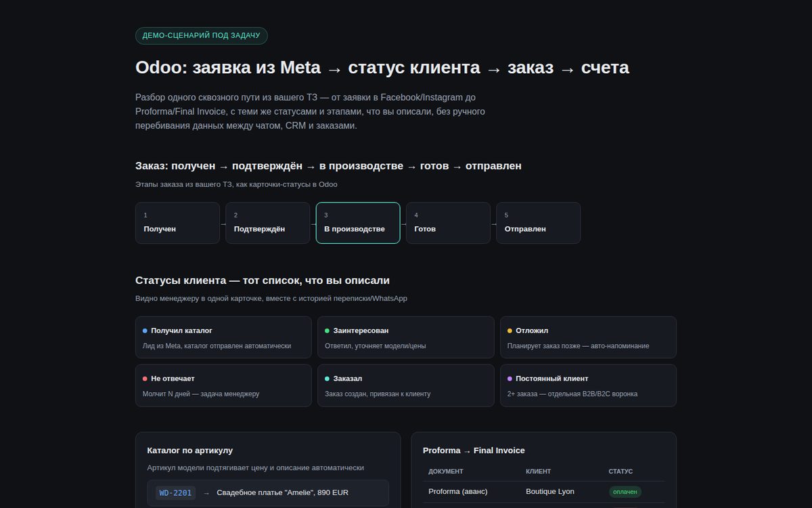Click arrow icon after WD-2201 code
Viewport: 812px width, 508px height.
pyautogui.click(x=206, y=492)
